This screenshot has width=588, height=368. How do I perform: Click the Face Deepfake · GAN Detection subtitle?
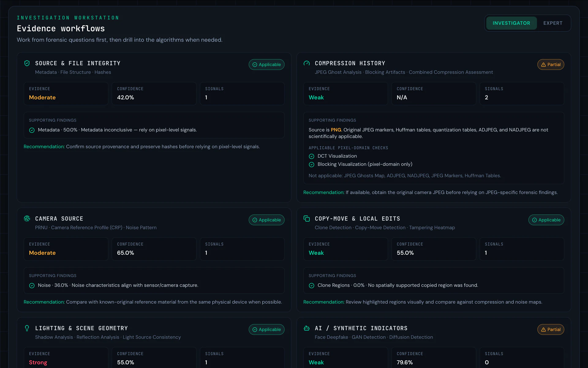374,337
